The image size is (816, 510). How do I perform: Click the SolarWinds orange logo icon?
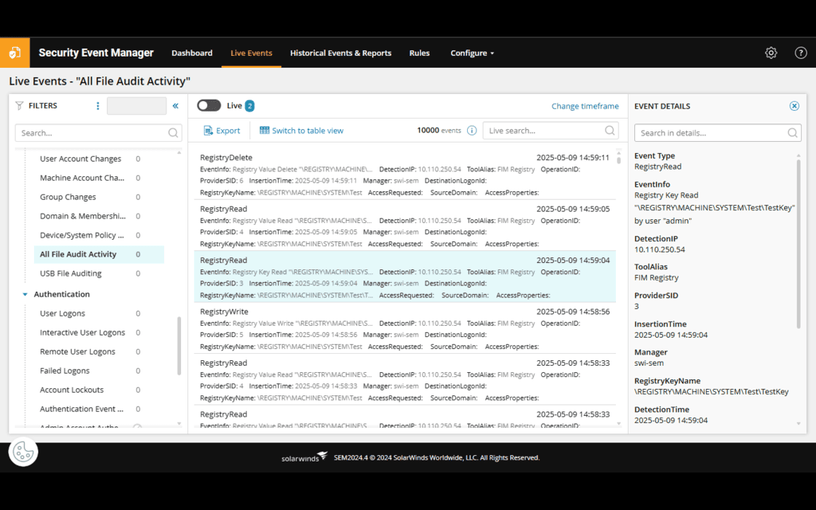(x=15, y=53)
